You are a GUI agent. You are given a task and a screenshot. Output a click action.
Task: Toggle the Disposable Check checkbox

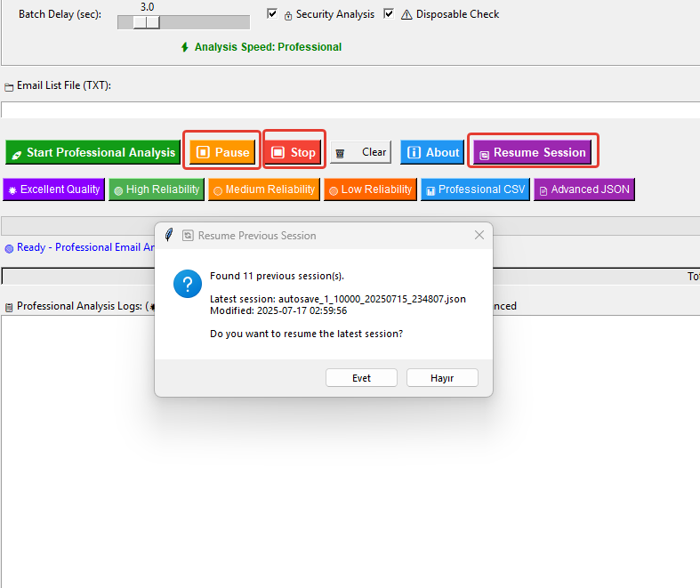(389, 14)
